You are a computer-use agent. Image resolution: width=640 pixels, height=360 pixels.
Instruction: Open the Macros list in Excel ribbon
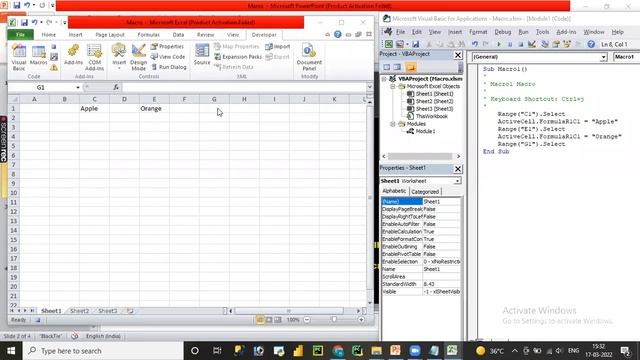[38, 56]
